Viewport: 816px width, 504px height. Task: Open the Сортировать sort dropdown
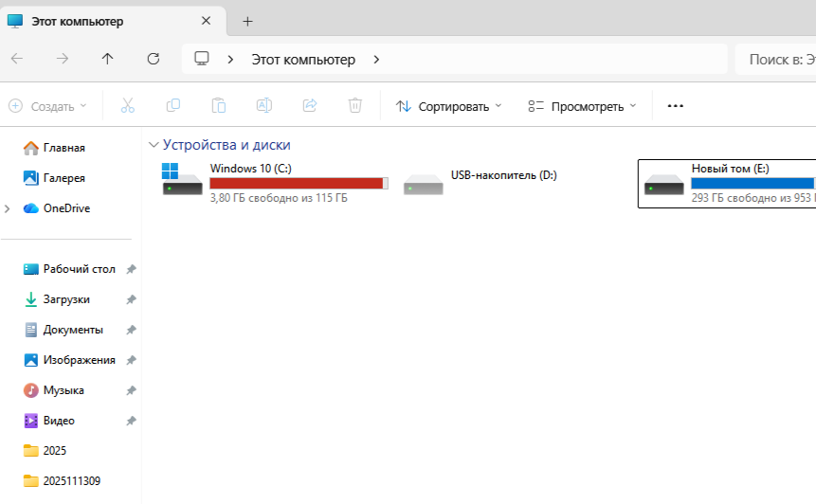click(449, 106)
